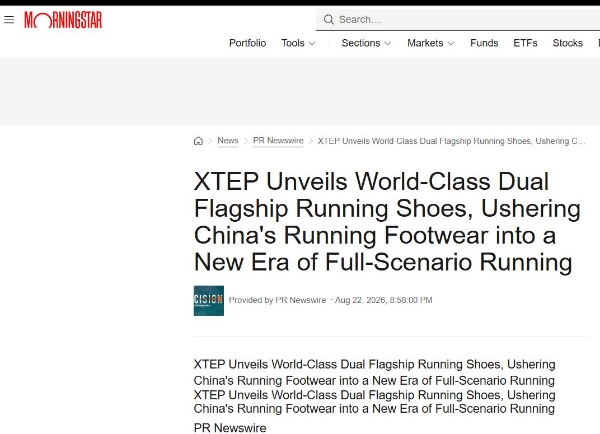Open the Stocks menu item
This screenshot has height=434, width=600.
pyautogui.click(x=567, y=43)
